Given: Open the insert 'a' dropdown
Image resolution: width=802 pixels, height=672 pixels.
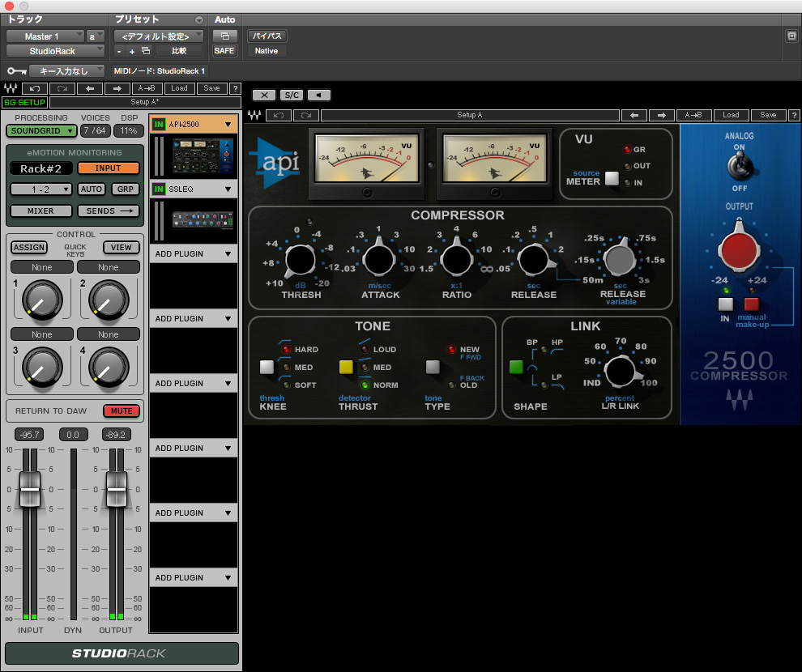Looking at the screenshot, I should pyautogui.click(x=96, y=36).
